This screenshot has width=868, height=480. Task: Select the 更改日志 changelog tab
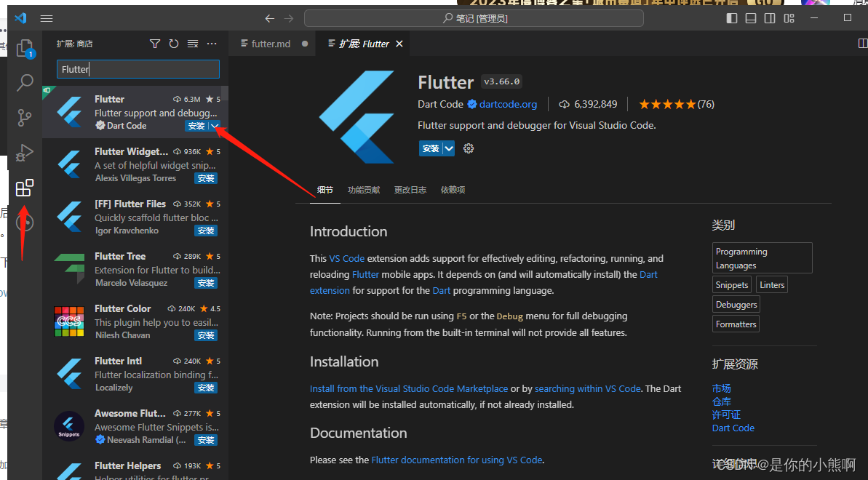(x=410, y=190)
